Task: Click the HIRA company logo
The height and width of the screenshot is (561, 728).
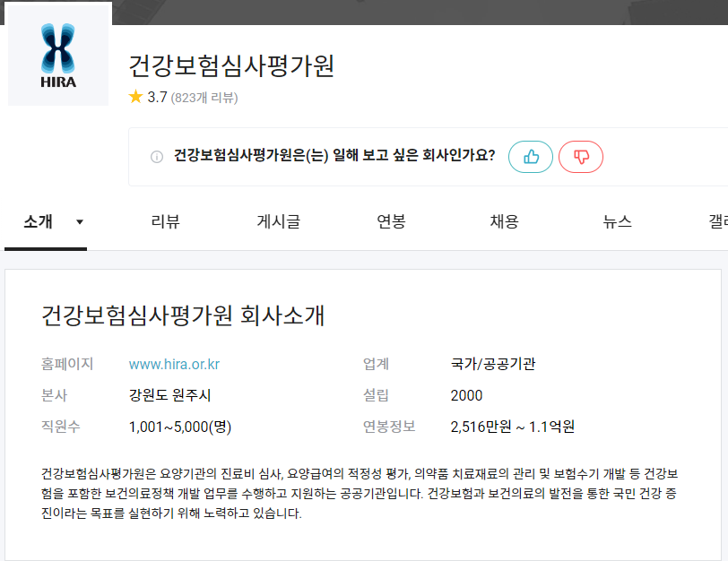Action: pos(58,56)
